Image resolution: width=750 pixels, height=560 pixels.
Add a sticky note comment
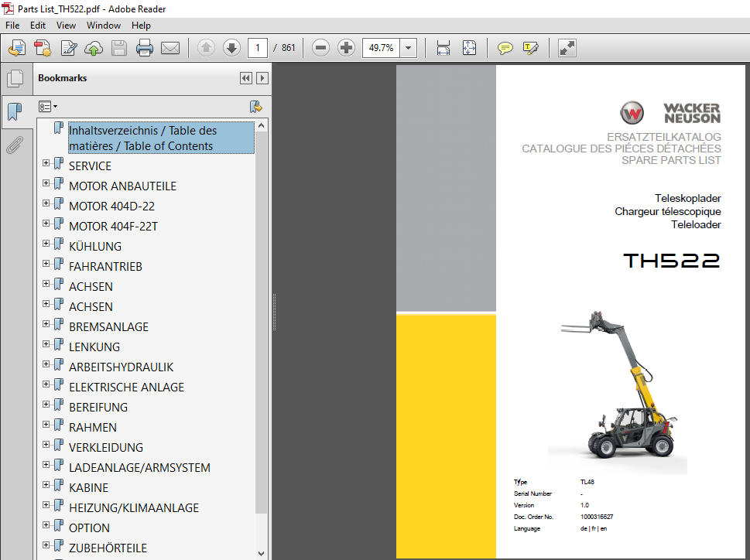[505, 48]
